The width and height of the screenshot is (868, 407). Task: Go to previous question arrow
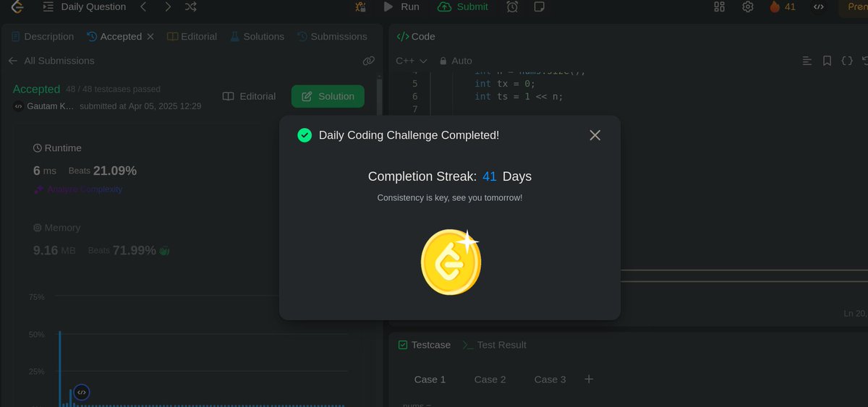(x=143, y=7)
